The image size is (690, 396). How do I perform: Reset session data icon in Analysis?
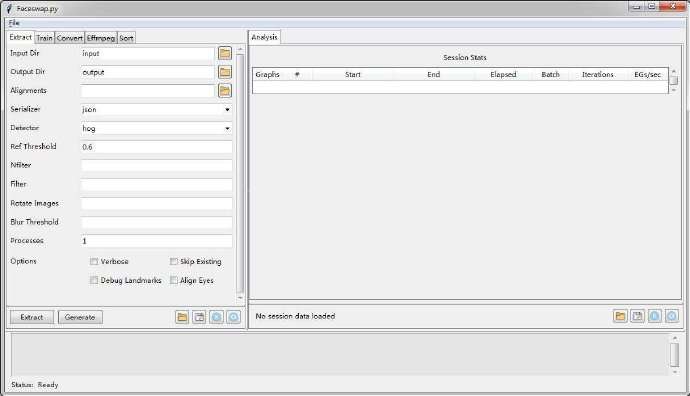(672, 316)
